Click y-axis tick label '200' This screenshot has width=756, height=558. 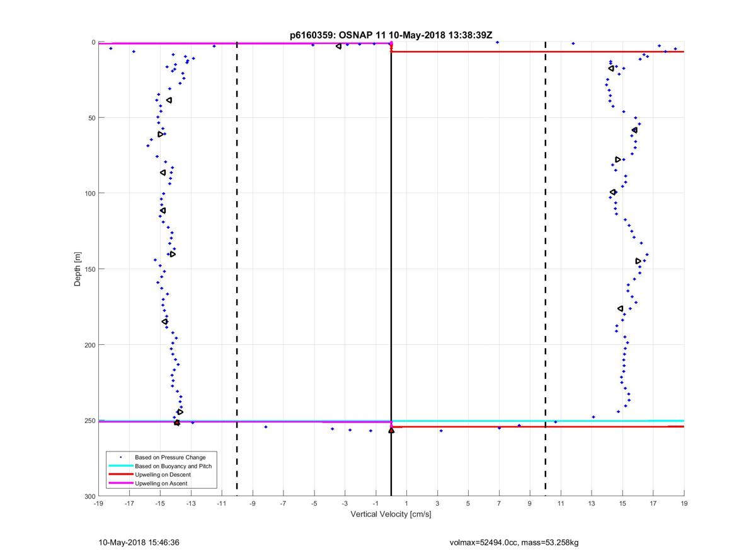(89, 345)
